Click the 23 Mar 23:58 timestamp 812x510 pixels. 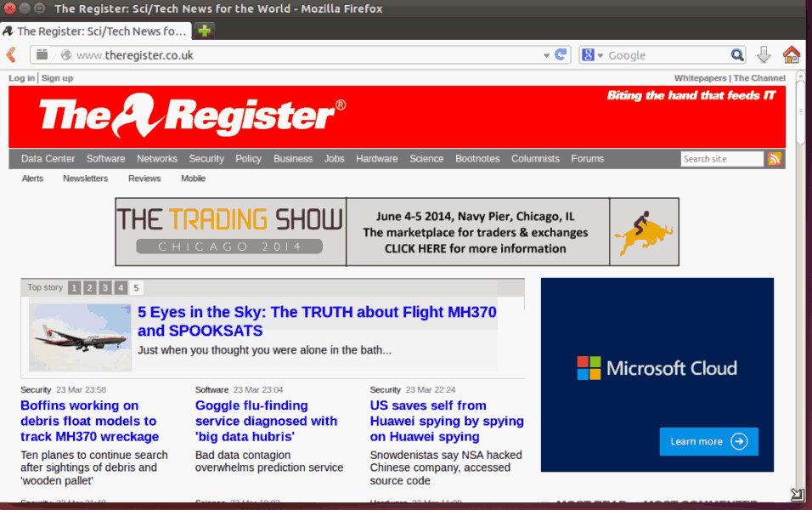click(x=81, y=390)
